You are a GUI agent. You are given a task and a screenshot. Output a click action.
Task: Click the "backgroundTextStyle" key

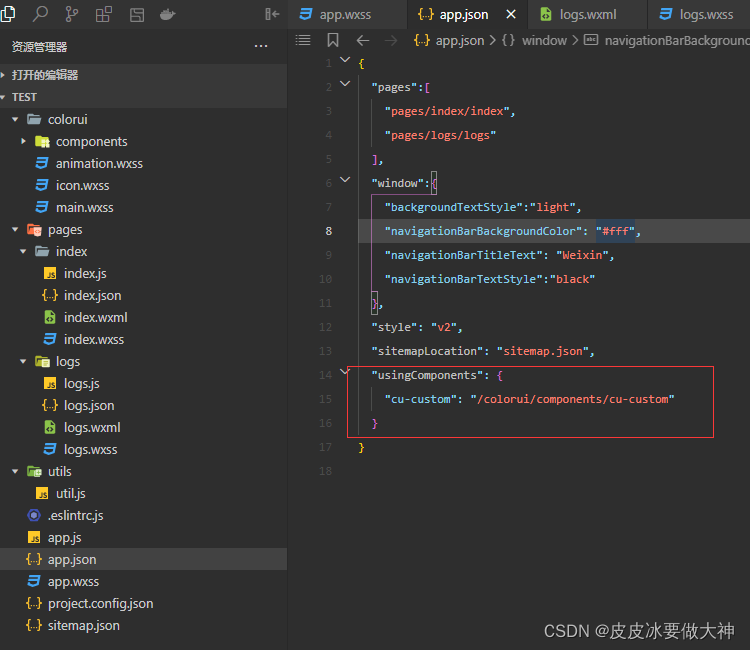tap(453, 207)
